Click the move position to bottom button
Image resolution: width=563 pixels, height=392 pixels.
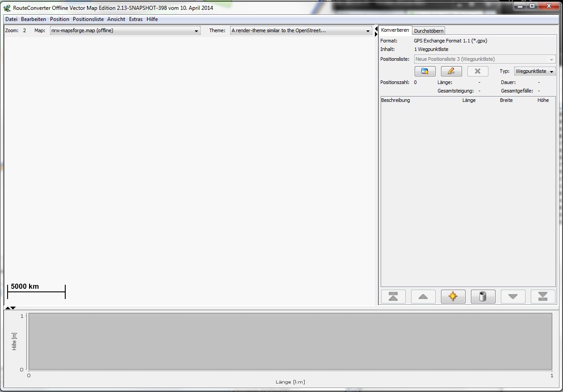point(543,297)
